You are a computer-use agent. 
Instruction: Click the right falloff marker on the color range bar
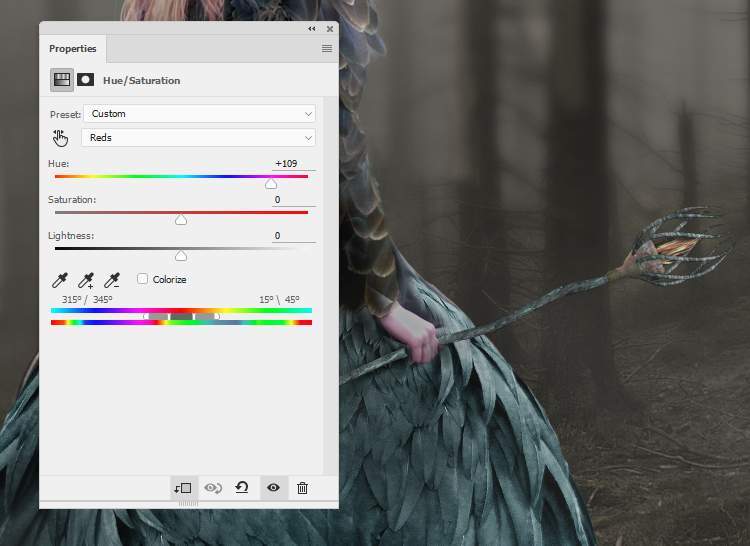pos(217,317)
